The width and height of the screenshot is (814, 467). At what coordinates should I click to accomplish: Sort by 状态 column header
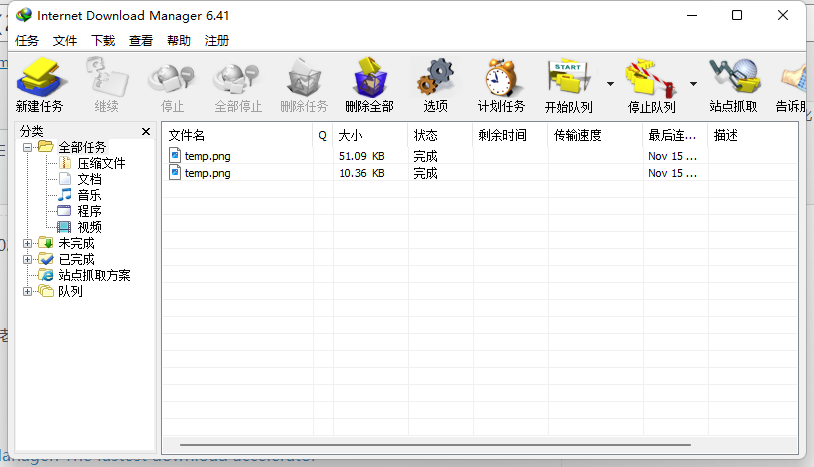pyautogui.click(x=441, y=135)
